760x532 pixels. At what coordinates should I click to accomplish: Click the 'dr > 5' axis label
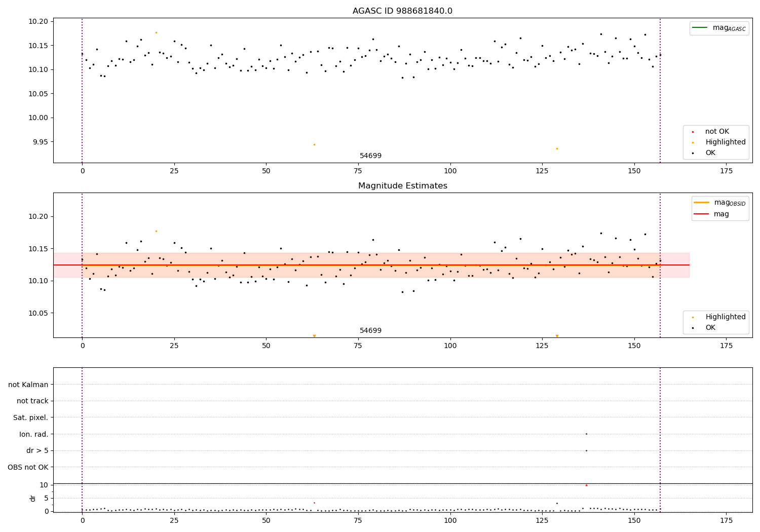coord(37,450)
